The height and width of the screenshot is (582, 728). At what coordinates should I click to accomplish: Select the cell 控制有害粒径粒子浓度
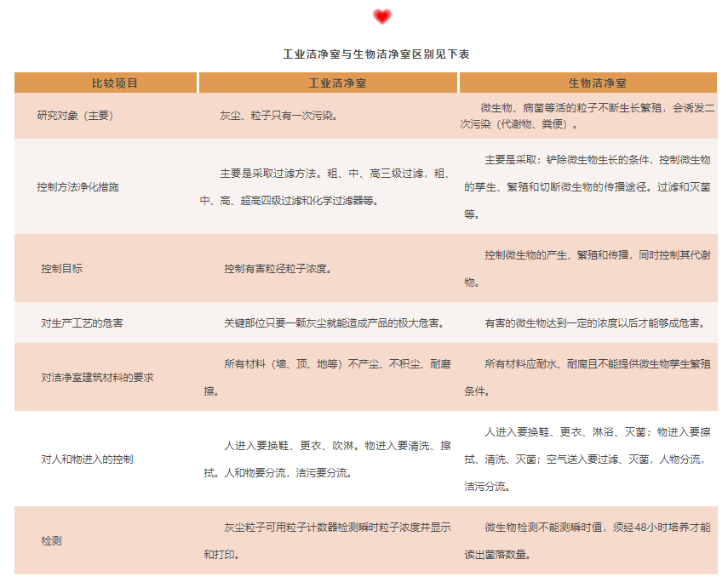click(277, 268)
